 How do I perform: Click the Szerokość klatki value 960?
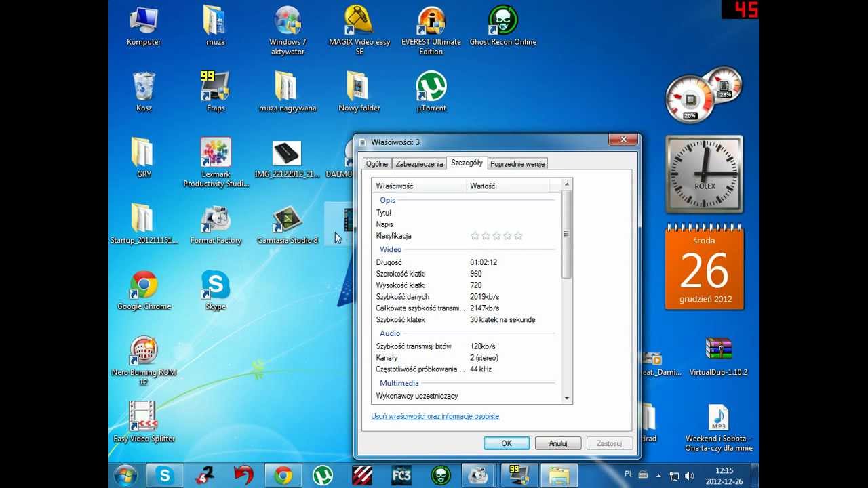click(476, 274)
